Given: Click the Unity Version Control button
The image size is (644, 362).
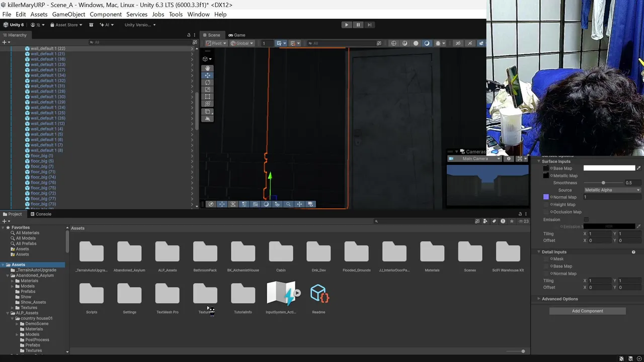Looking at the screenshot, I should tap(140, 25).
